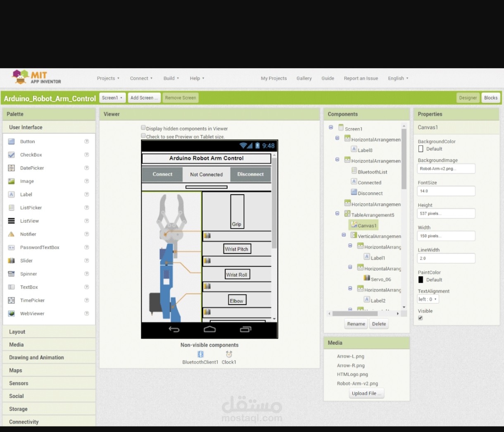
Task: Select Canvas1 in the Components tree
Action: click(x=364, y=225)
